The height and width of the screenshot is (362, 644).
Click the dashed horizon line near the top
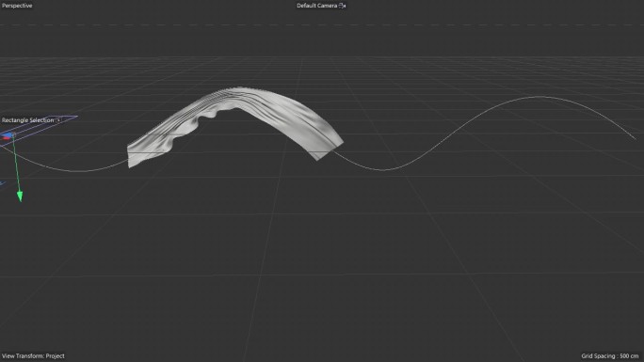322,25
